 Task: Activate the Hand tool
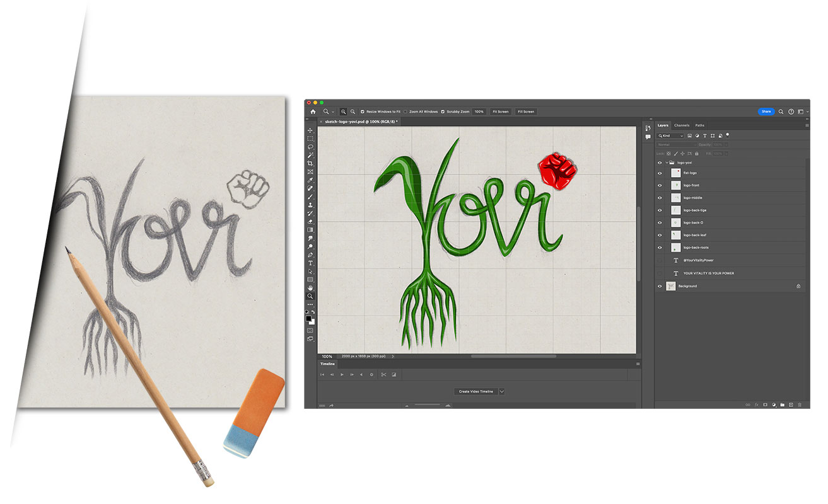click(x=310, y=288)
